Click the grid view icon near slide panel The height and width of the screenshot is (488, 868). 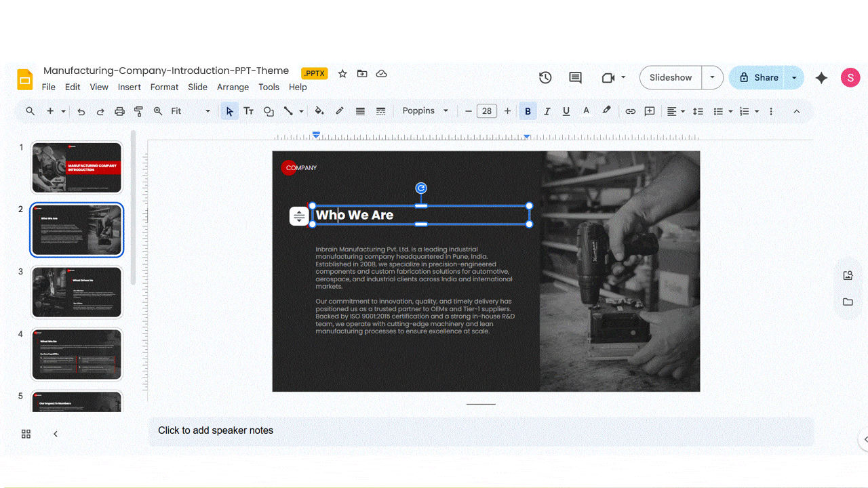coord(26,433)
